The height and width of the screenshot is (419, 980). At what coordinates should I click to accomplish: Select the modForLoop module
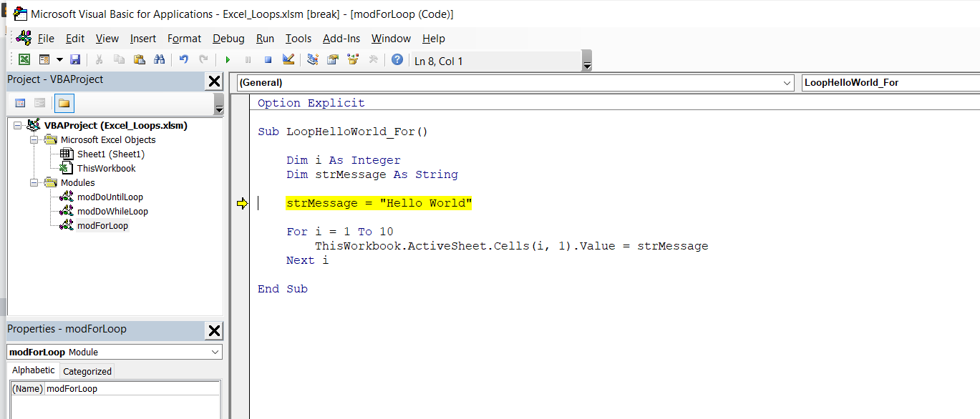[x=102, y=225]
